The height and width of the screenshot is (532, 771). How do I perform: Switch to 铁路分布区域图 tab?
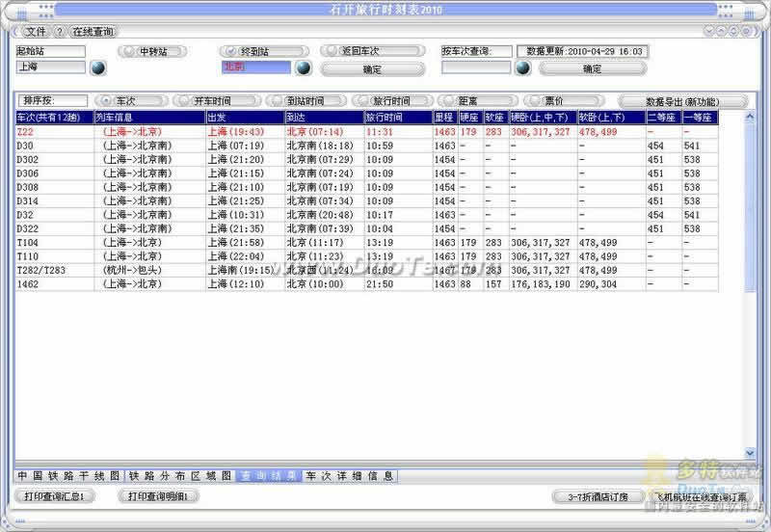point(180,476)
